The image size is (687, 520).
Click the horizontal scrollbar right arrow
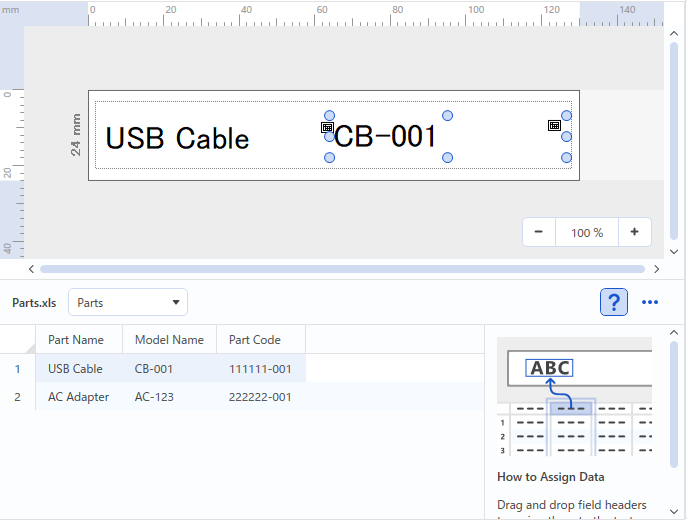(656, 269)
